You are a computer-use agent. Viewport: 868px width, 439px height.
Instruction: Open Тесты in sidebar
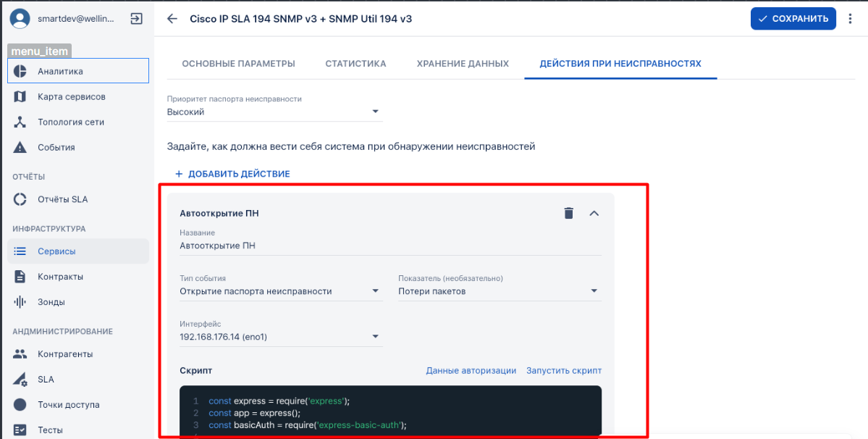[78, 430]
